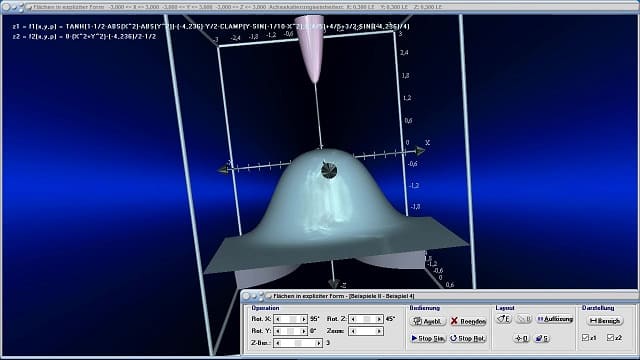Click the Rot. X slider track

pyautogui.click(x=291, y=319)
